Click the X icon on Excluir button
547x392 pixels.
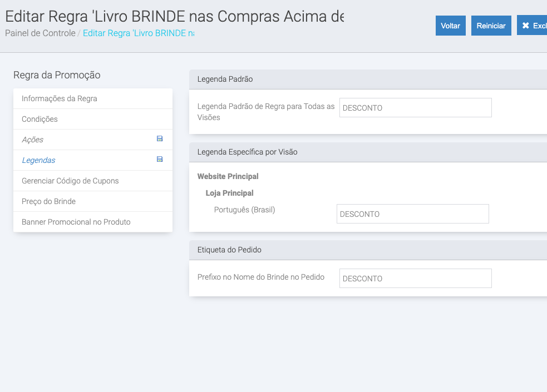[x=525, y=26]
